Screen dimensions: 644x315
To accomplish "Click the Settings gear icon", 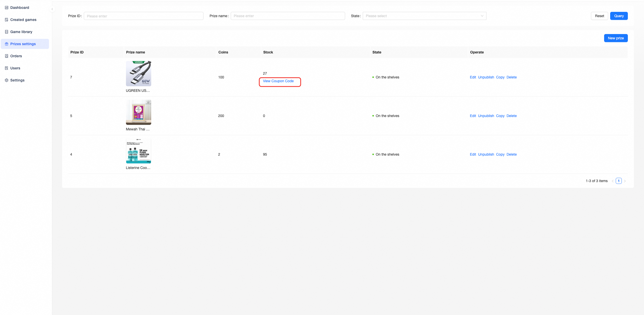I will pyautogui.click(x=7, y=80).
